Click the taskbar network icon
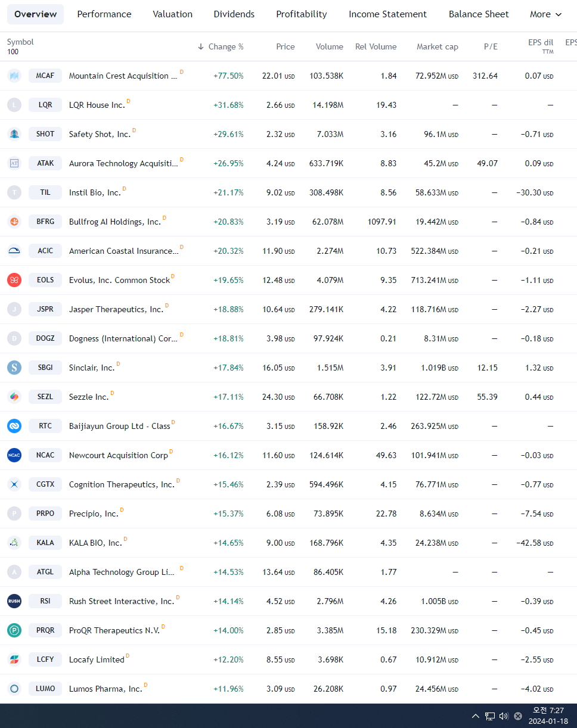 [490, 716]
